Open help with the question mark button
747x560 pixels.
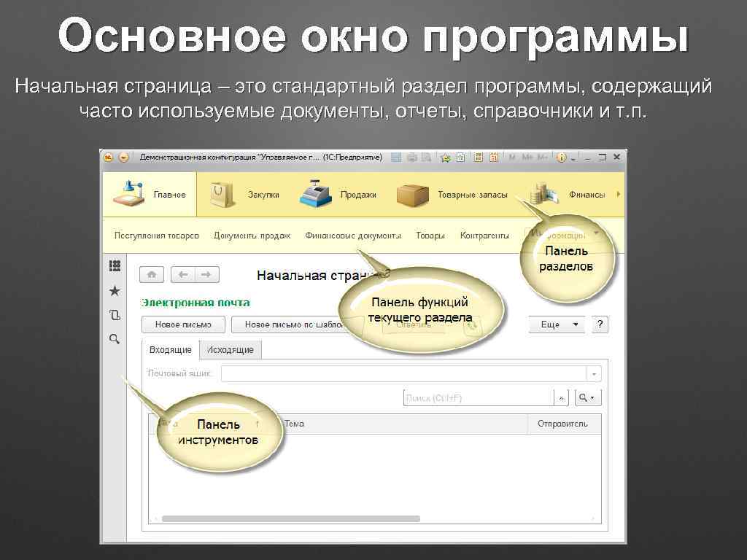coord(598,324)
